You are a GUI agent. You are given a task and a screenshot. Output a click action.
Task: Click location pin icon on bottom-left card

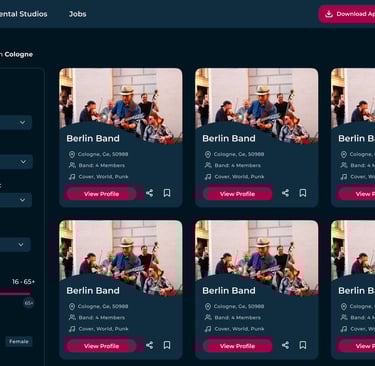coord(72,306)
